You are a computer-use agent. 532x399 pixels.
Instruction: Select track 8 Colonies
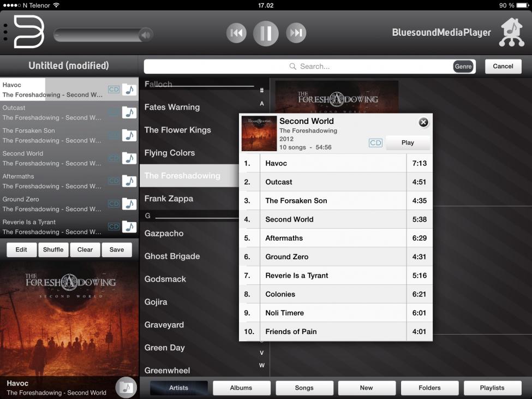[x=336, y=294]
